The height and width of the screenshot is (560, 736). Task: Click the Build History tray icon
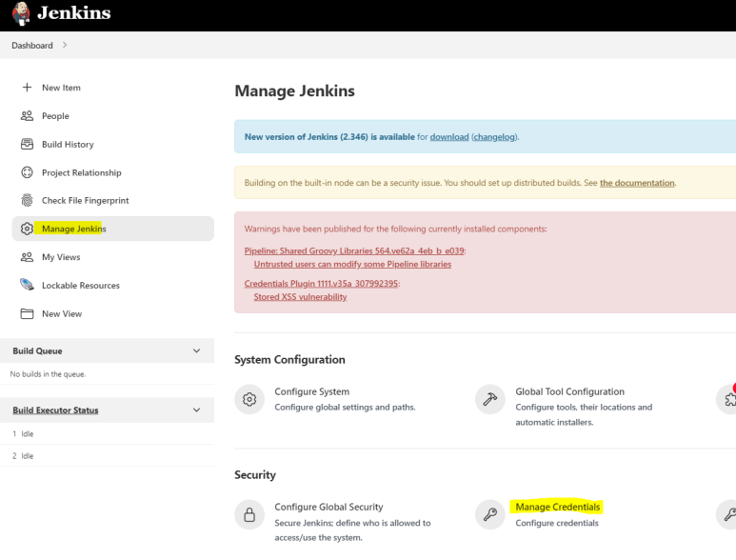tap(27, 144)
